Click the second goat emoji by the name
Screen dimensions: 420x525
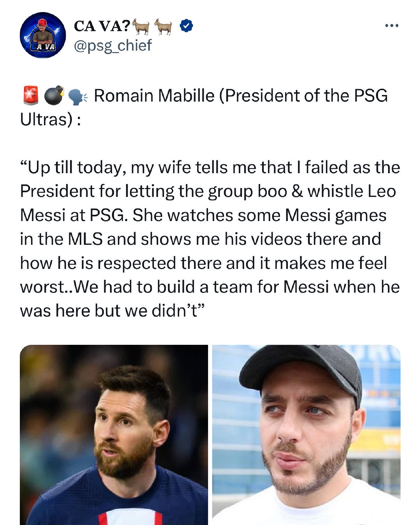pos(163,26)
